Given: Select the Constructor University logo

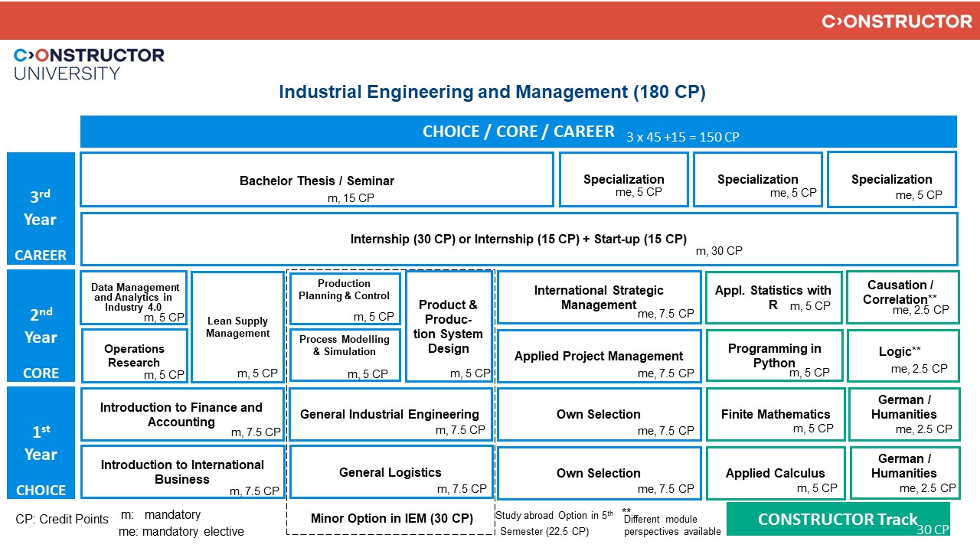Looking at the screenshot, I should (87, 61).
